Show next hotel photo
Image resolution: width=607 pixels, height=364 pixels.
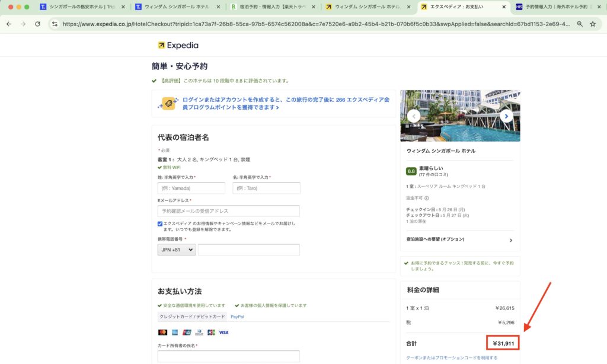click(506, 116)
